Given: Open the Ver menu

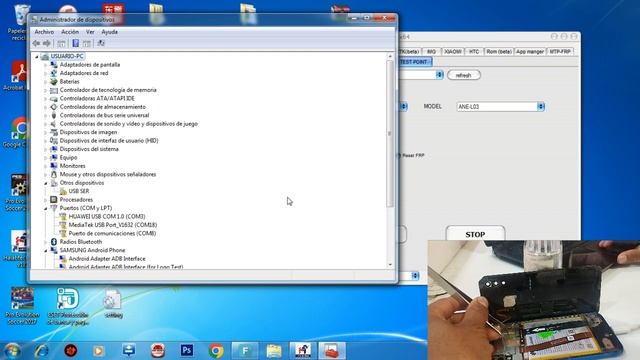Looking at the screenshot, I should (x=90, y=32).
